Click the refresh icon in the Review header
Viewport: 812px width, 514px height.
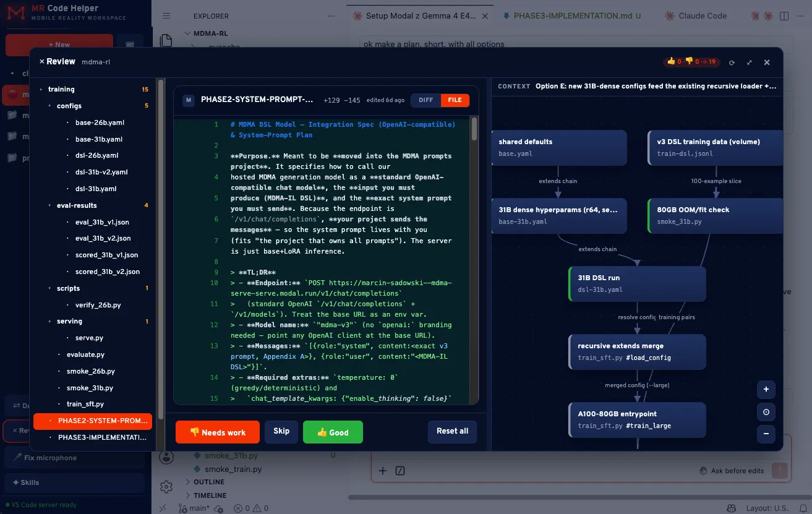(732, 62)
